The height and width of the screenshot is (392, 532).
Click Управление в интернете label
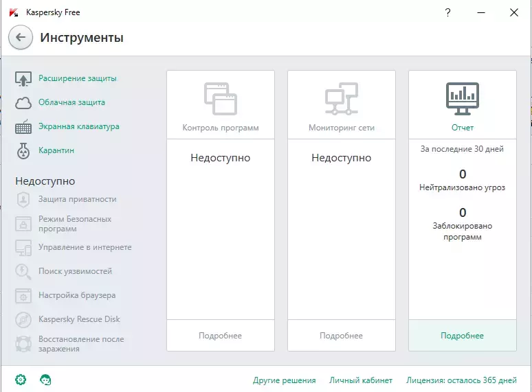[x=85, y=247]
